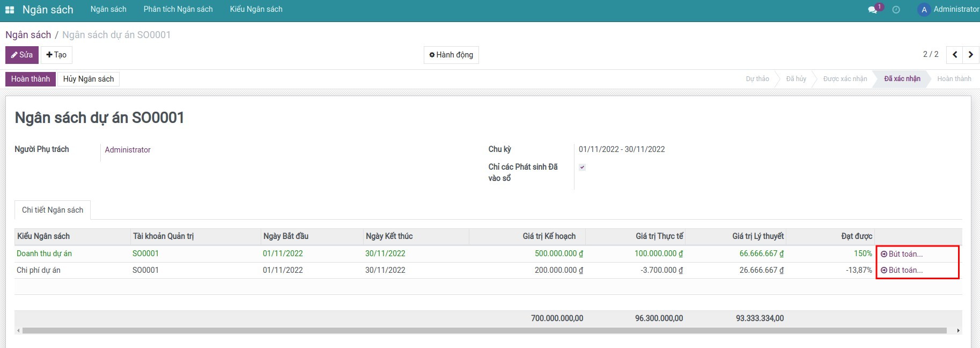
Task: Open the apps grid menu icon
Action: tap(10, 10)
